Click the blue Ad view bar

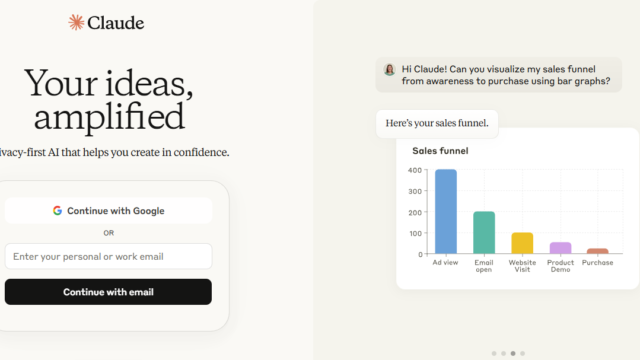pyautogui.click(x=446, y=211)
